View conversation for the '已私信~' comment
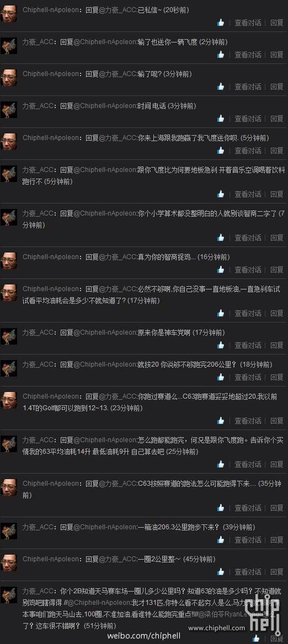The height and width of the screenshot is (644, 288). point(248,23)
